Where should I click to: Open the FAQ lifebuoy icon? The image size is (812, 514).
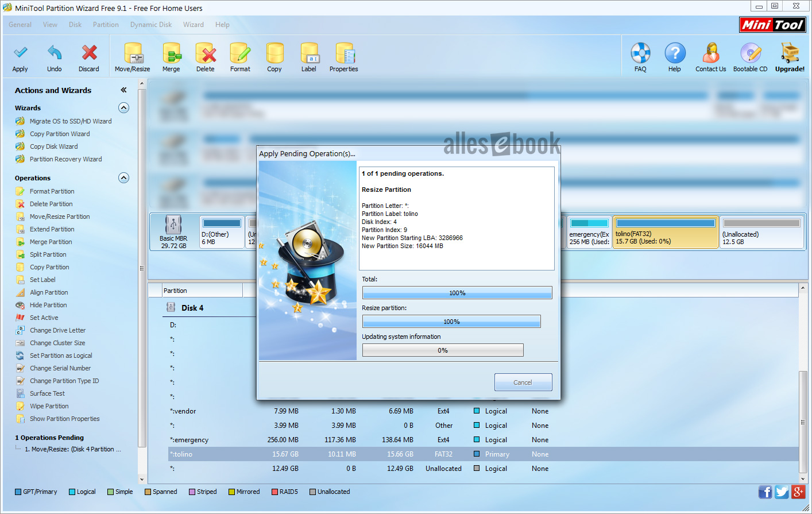click(640, 53)
